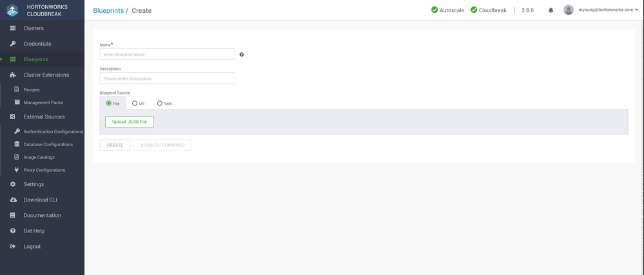Go to Image Catalogs page
The height and width of the screenshot is (275, 644).
(39, 157)
